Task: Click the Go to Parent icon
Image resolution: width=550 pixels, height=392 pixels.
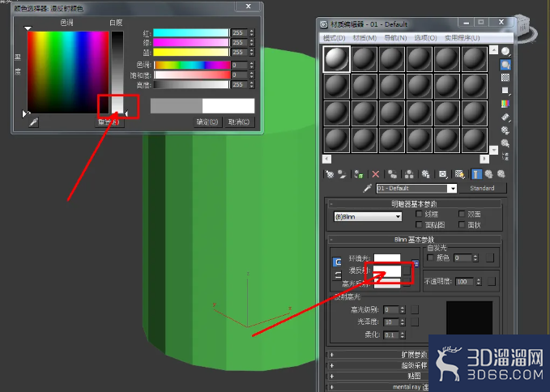Action: tap(488, 174)
